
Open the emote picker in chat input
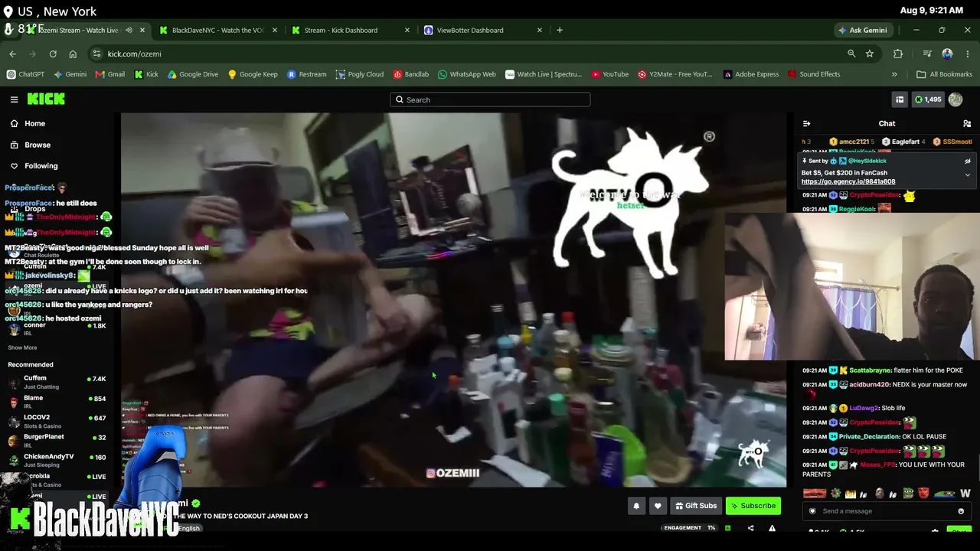click(x=961, y=511)
